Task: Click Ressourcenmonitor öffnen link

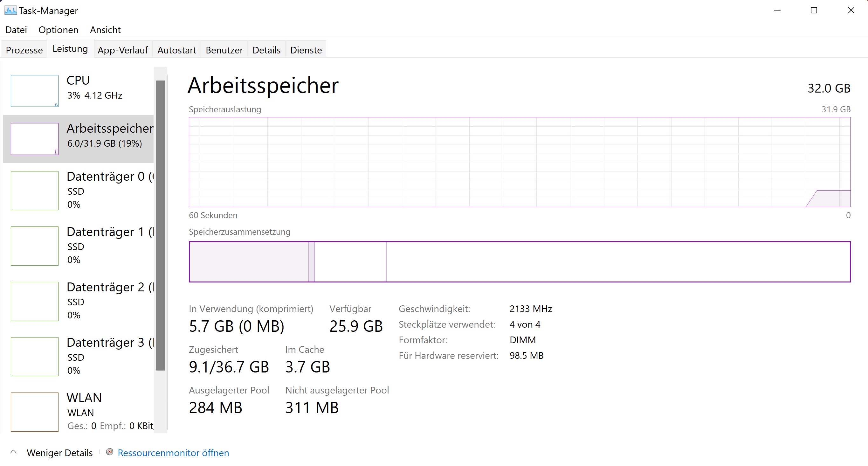Action: click(173, 453)
